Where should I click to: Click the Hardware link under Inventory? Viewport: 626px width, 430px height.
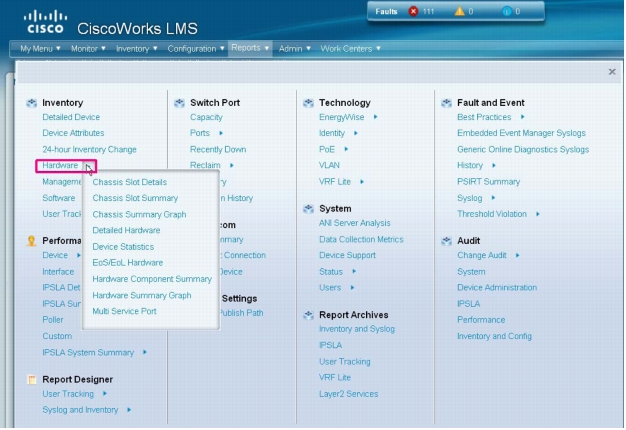[x=60, y=165]
